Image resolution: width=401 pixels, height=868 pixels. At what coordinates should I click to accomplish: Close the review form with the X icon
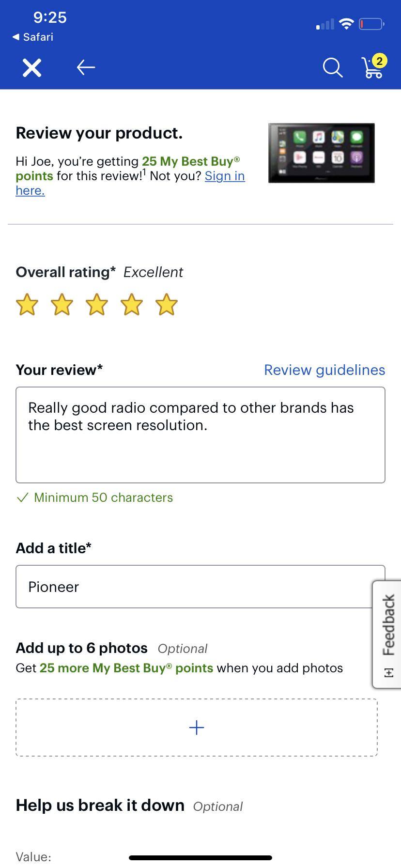tap(31, 67)
